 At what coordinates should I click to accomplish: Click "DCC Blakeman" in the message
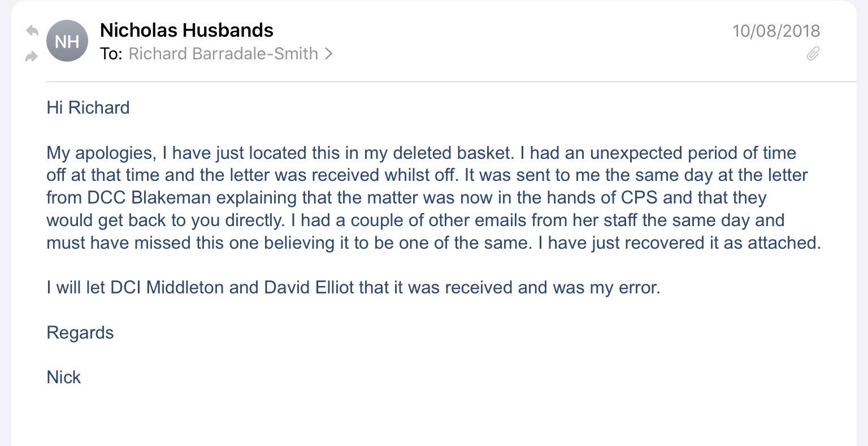tap(149, 198)
